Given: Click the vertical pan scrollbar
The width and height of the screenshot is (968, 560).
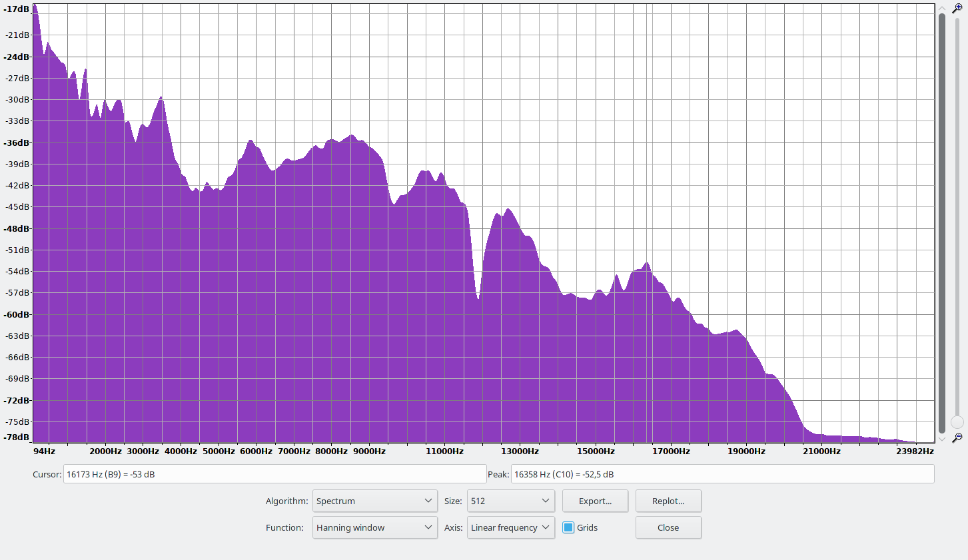Looking at the screenshot, I should point(942,222).
